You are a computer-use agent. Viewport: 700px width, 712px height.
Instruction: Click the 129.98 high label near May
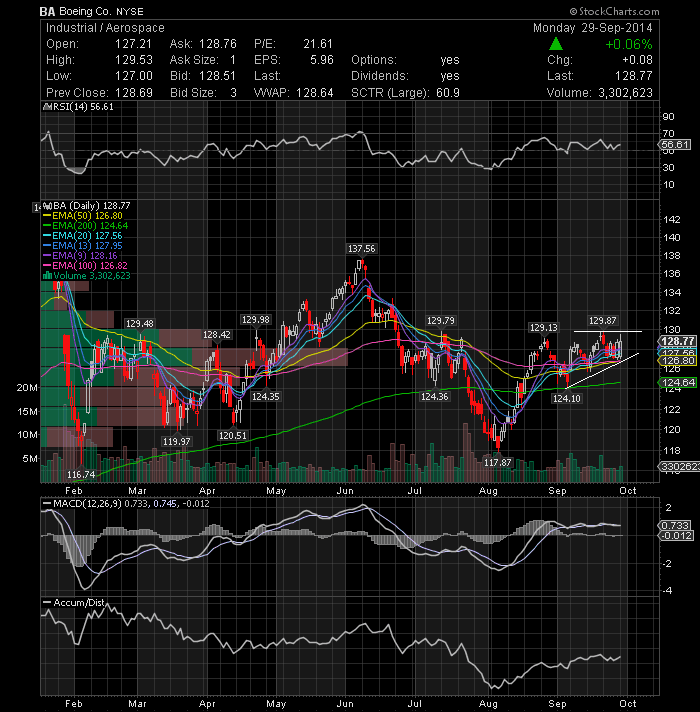tap(256, 320)
